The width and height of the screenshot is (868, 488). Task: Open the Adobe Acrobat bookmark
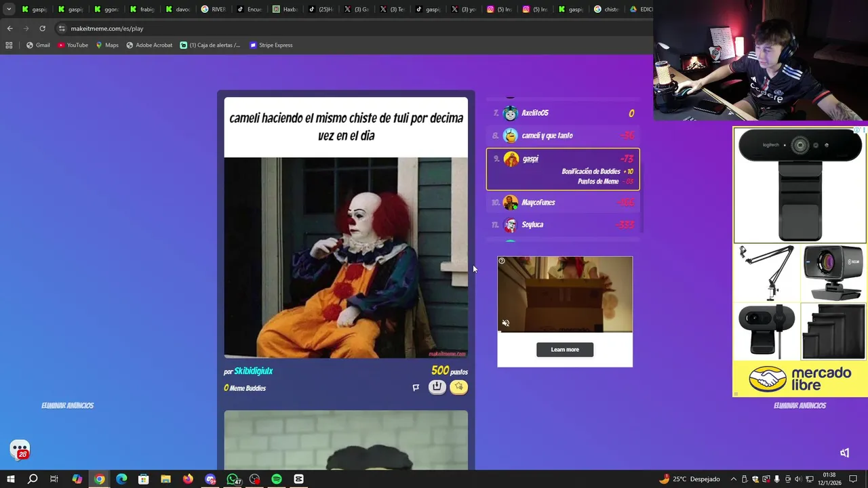point(149,45)
